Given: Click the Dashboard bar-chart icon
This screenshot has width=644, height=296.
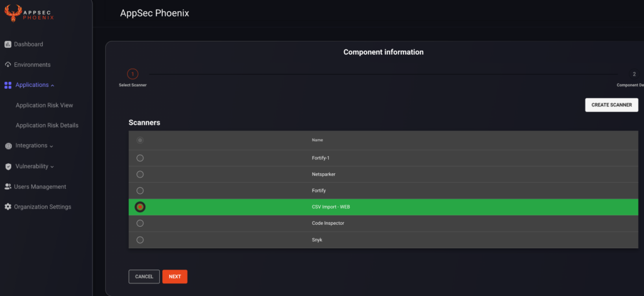Looking at the screenshot, I should coord(8,44).
